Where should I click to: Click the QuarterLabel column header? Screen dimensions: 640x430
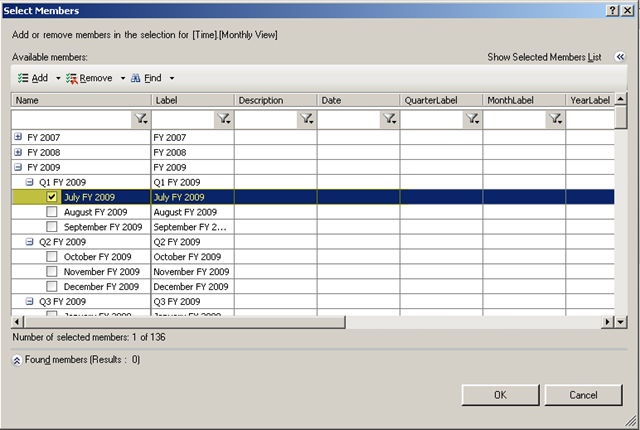tap(442, 100)
